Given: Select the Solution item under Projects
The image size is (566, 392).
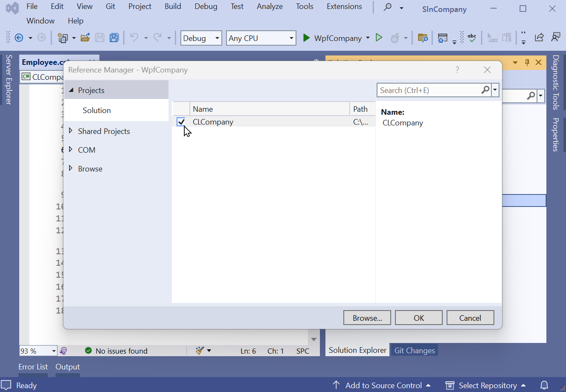Looking at the screenshot, I should click(97, 110).
